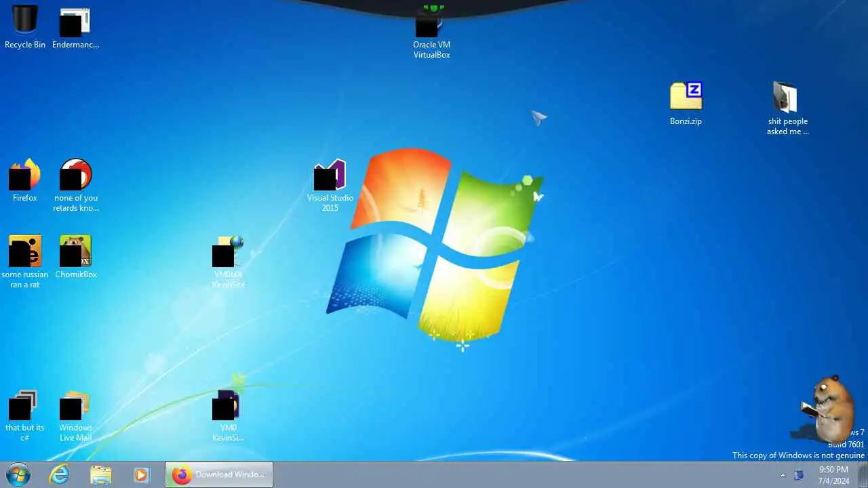Viewport: 868px width, 488px height.
Task: Open the clock showing 9:50 PM
Action: tap(833, 474)
